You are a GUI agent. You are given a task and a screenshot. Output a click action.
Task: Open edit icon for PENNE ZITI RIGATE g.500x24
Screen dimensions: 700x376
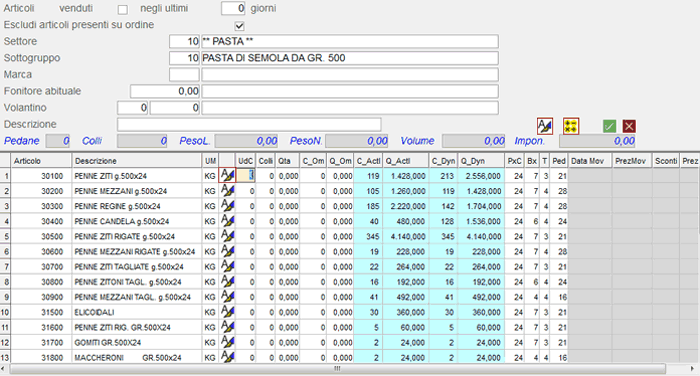pyautogui.click(x=227, y=236)
